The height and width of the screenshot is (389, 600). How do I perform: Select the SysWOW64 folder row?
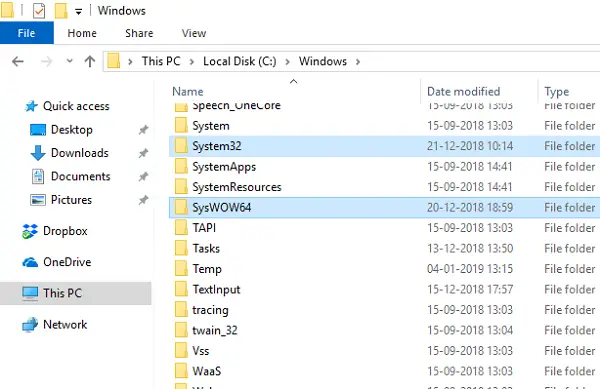pos(384,208)
